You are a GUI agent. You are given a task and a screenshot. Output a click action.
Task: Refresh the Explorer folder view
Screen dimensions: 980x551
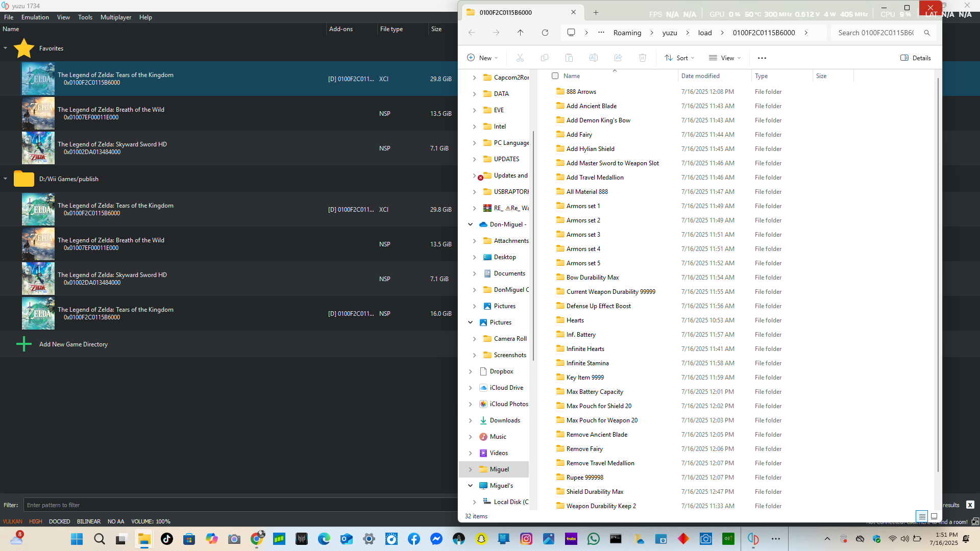click(x=545, y=33)
